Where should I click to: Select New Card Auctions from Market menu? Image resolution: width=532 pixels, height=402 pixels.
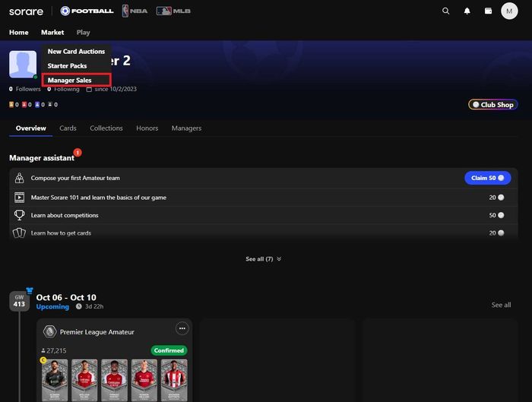coord(76,51)
